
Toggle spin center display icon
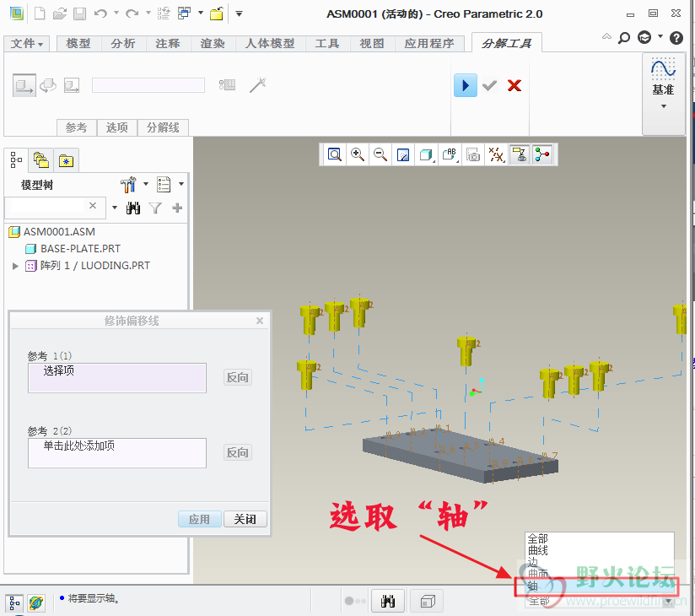click(x=542, y=154)
